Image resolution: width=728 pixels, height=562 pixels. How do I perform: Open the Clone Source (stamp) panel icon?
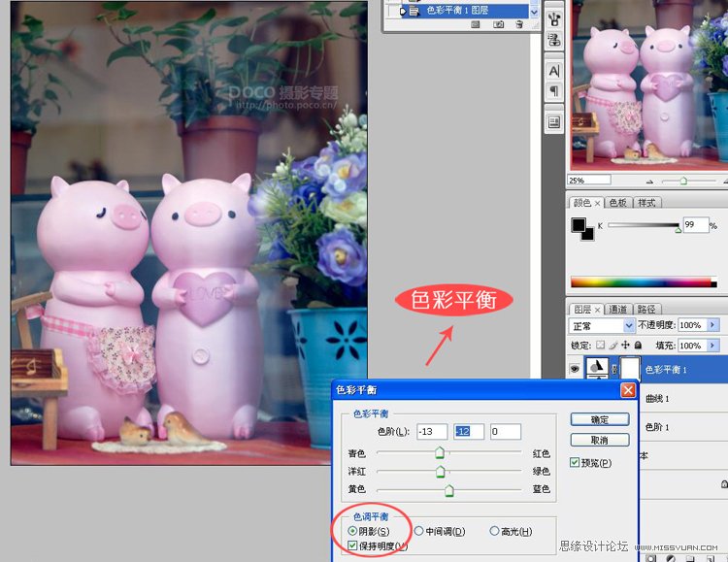click(554, 40)
